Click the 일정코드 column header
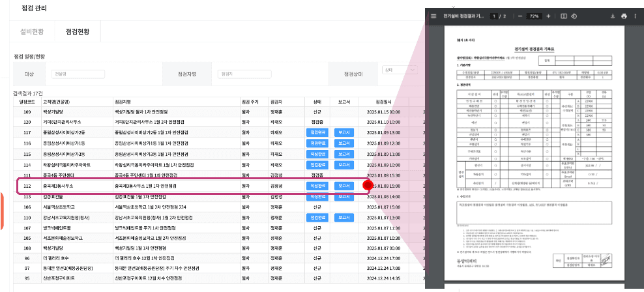This screenshot has width=644, height=292. (27, 102)
